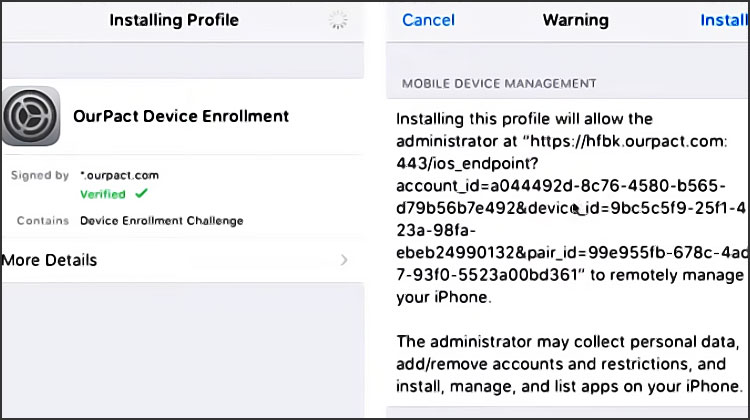
Task: Tap Cancel on the Warning screen
Action: point(428,20)
